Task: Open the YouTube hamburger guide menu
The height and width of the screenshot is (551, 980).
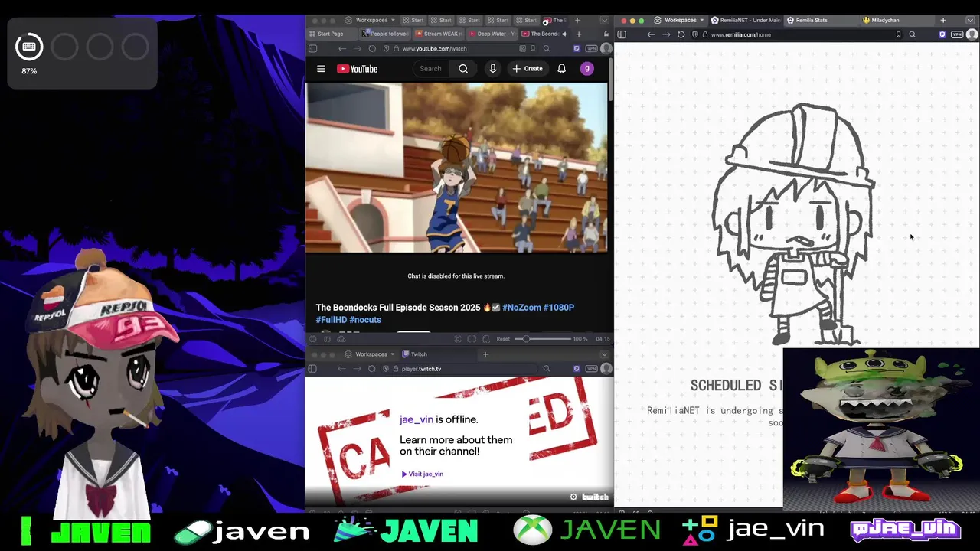Action: (321, 69)
